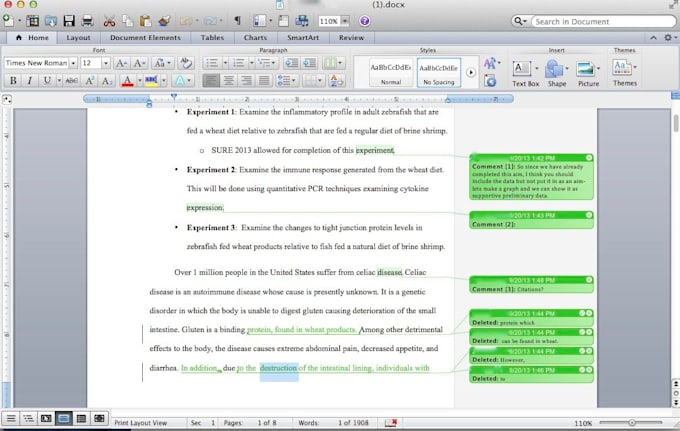
Task: Open a new blank document
Action: point(8,20)
